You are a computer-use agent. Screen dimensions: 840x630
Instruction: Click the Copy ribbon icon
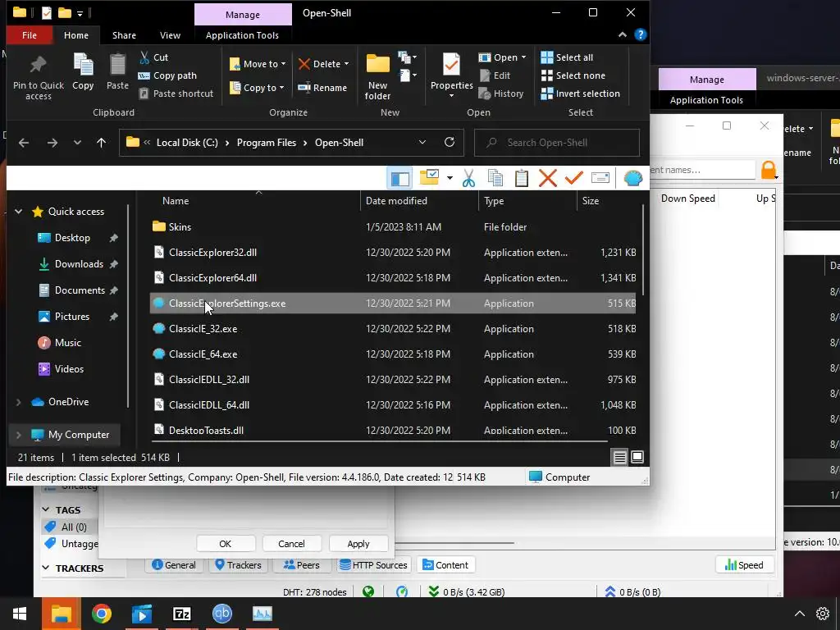83,66
